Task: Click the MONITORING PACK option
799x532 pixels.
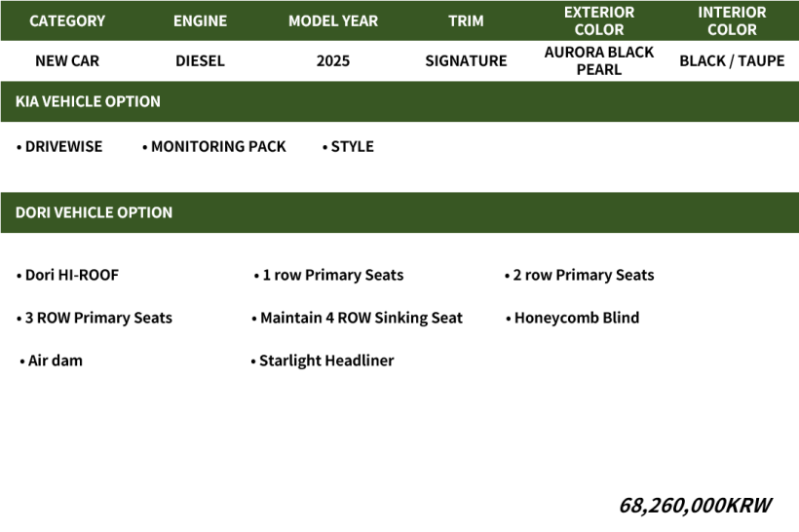Action: [218, 146]
